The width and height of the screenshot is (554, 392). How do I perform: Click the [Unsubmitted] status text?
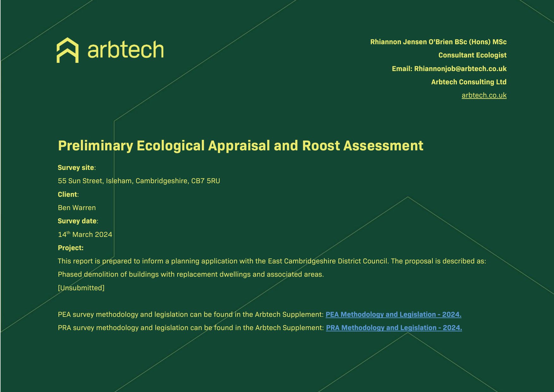point(81,288)
